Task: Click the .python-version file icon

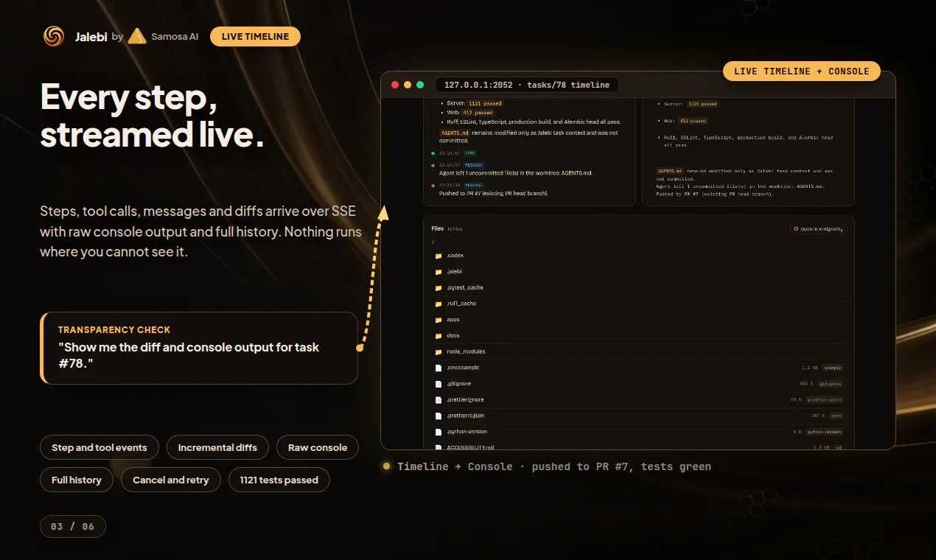Action: tap(439, 432)
